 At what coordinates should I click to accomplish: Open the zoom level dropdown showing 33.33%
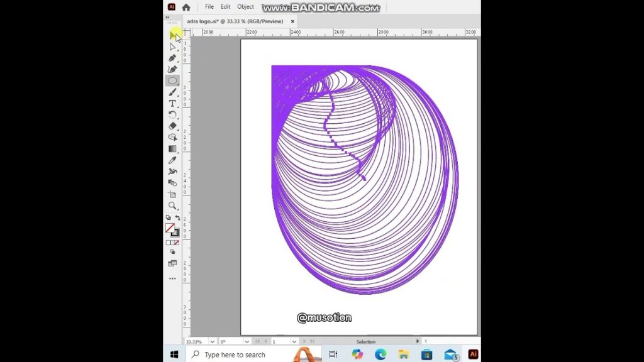coord(212,341)
